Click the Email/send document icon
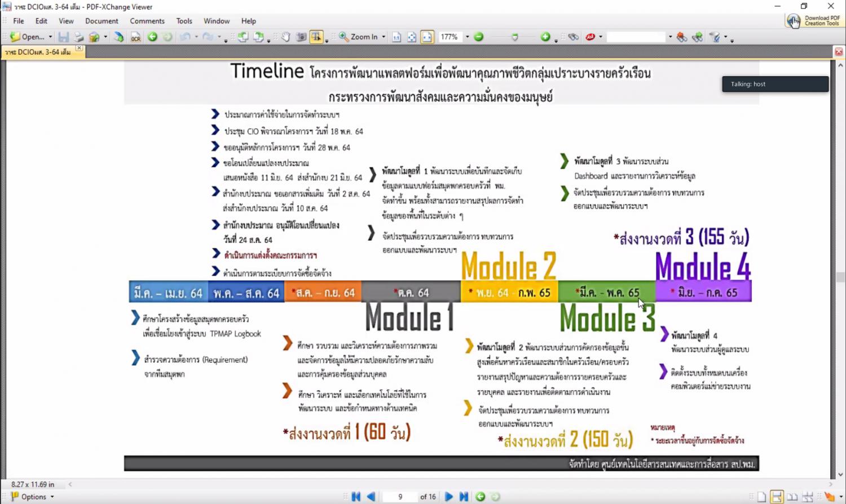Image resolution: width=846 pixels, height=504 pixels. 94,37
